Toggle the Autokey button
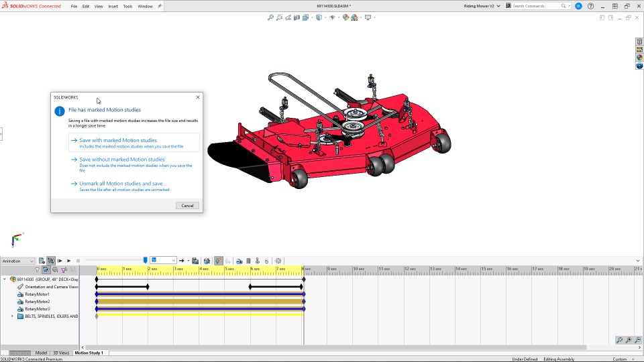 point(219,261)
